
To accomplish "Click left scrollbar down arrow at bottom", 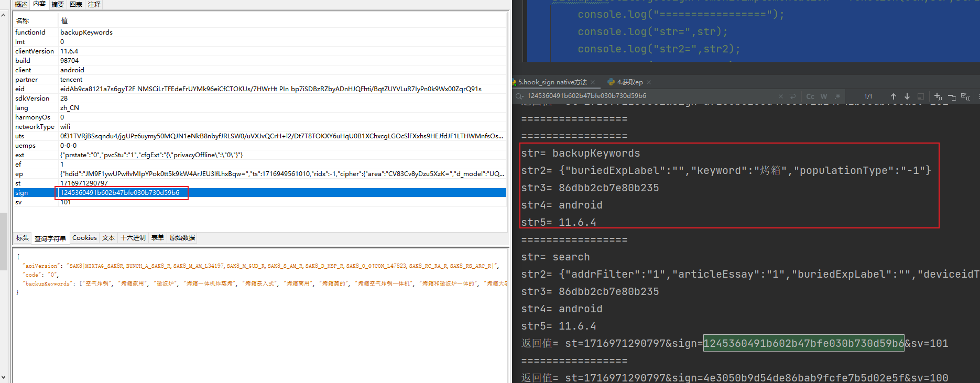I will click(x=4, y=378).
